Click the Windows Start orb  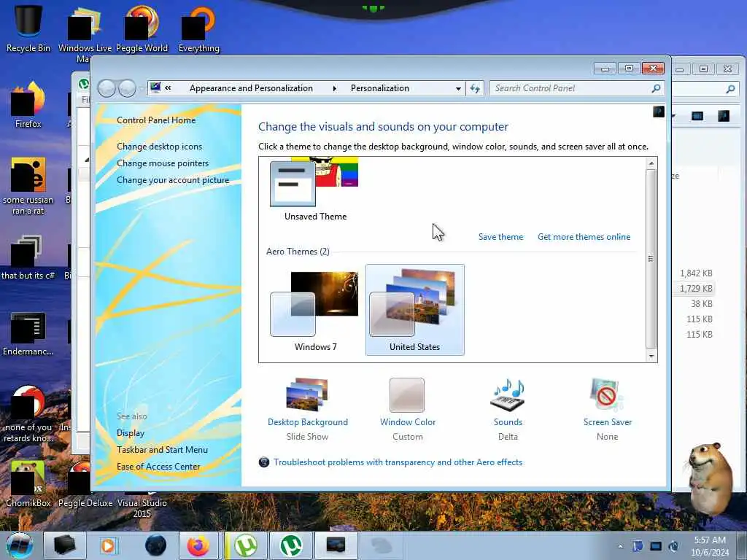click(20, 545)
